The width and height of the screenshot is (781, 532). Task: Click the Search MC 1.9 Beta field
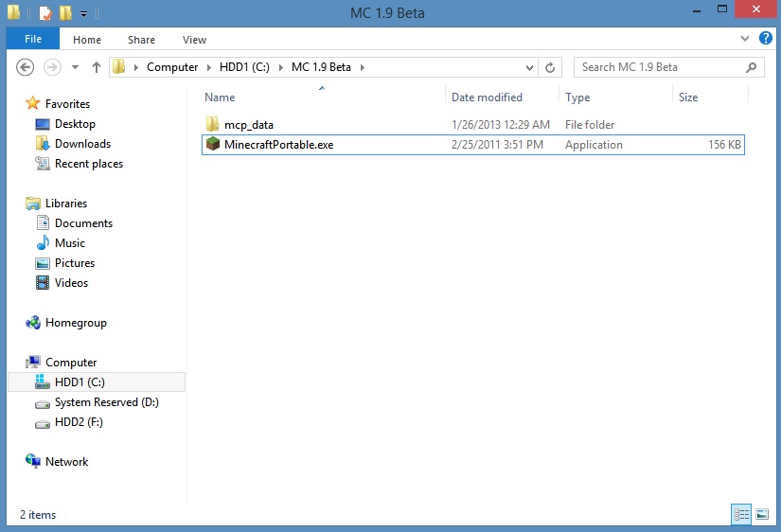point(658,67)
